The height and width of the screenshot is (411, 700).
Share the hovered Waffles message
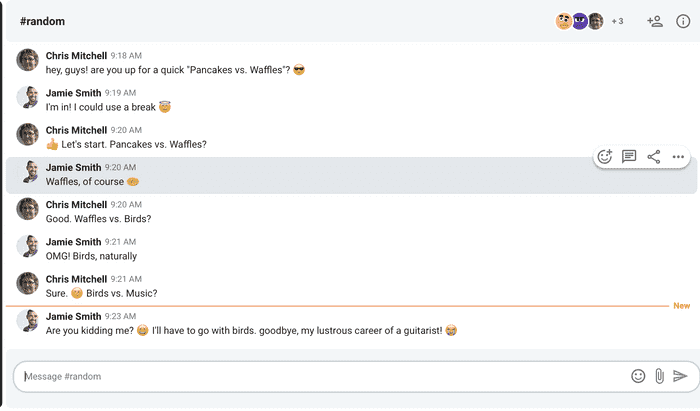[654, 157]
